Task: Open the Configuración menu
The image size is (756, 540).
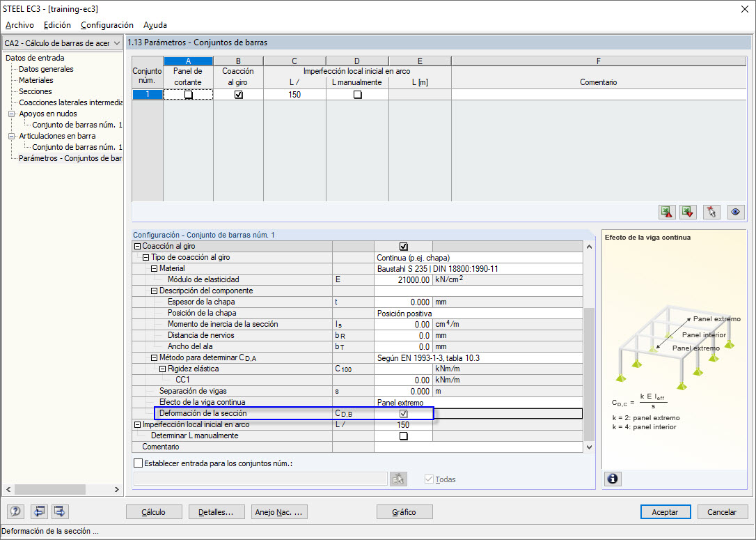Action: click(x=107, y=25)
